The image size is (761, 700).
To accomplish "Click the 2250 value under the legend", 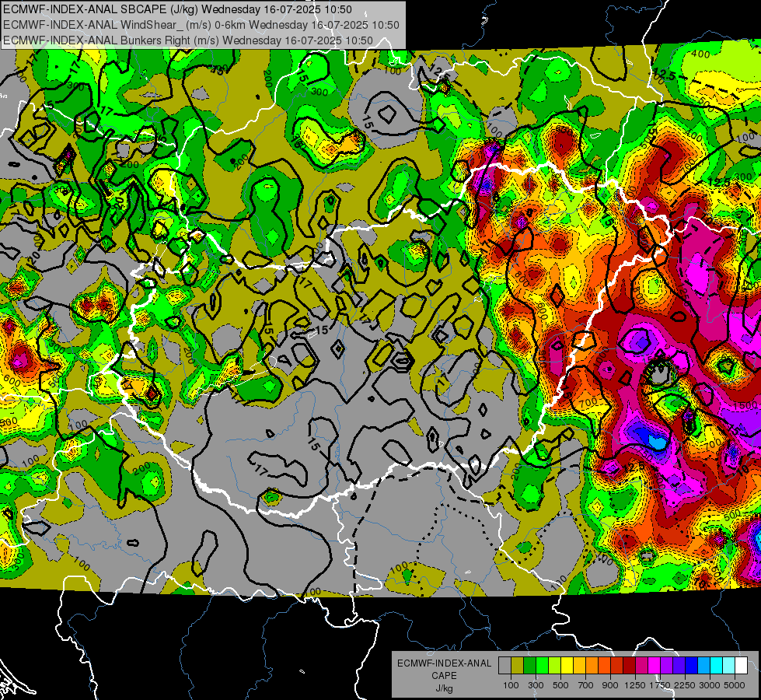I will (x=686, y=685).
